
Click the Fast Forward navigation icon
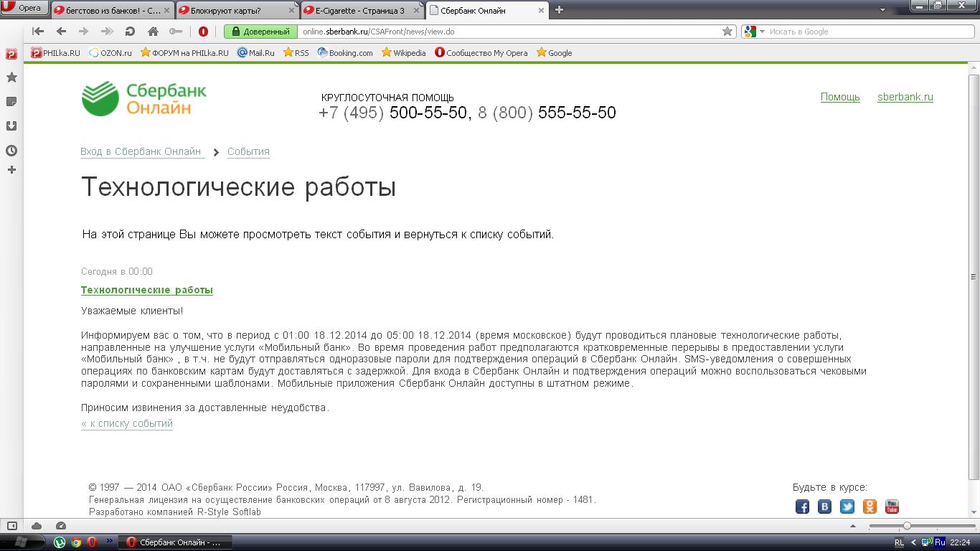(107, 32)
